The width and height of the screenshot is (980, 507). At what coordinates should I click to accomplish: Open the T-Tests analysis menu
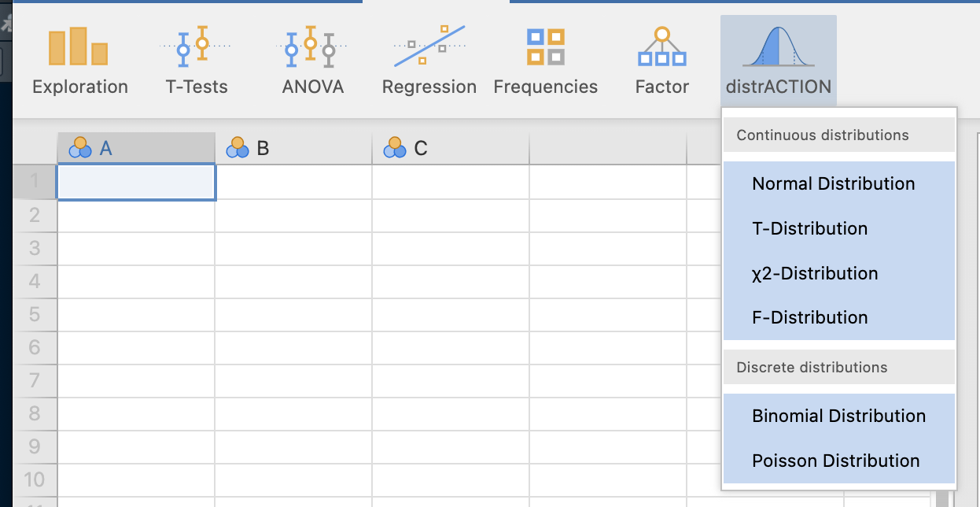(x=196, y=61)
